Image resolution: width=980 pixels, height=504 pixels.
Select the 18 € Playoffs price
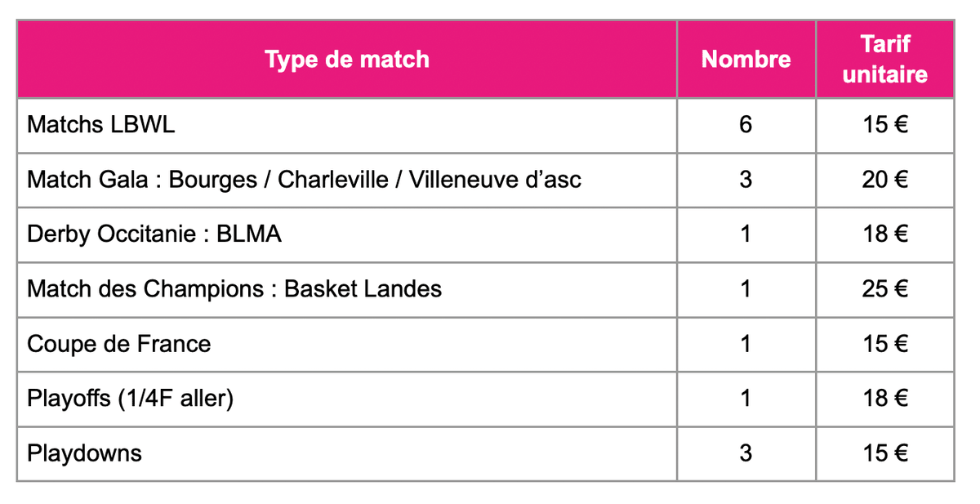pyautogui.click(x=885, y=399)
